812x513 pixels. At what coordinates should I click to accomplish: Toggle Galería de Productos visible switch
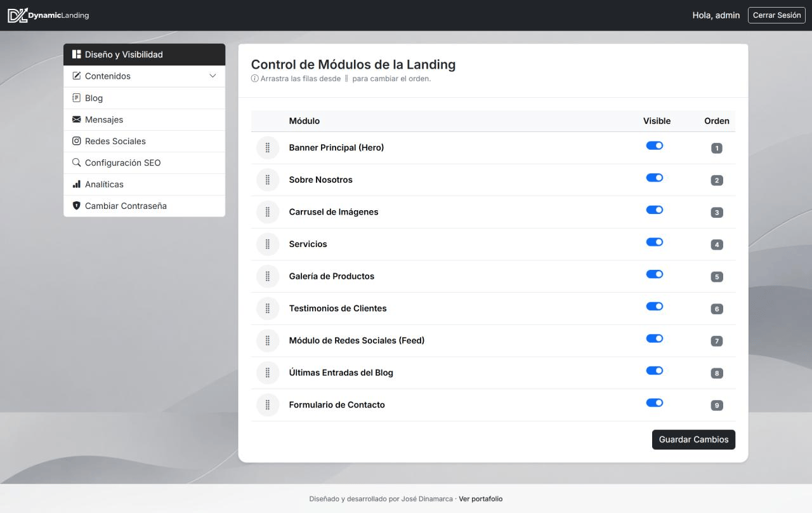point(655,274)
